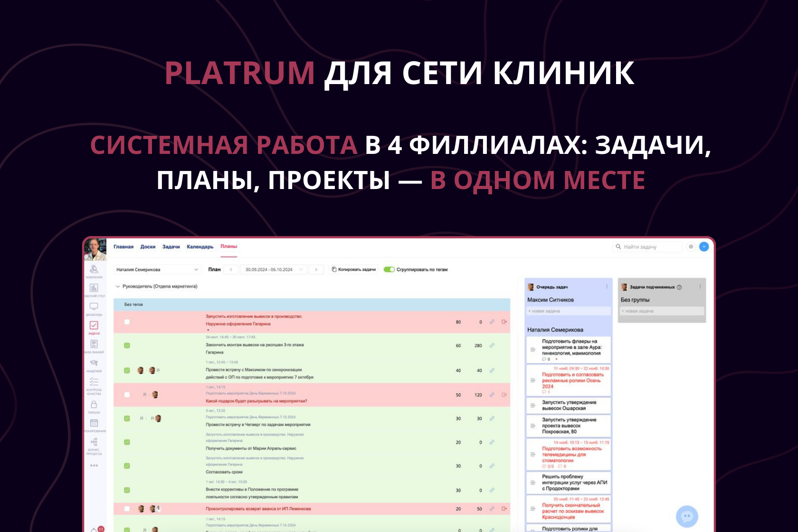798x532 pixels.
Task: Open the Главная tab
Action: pyautogui.click(x=123, y=247)
